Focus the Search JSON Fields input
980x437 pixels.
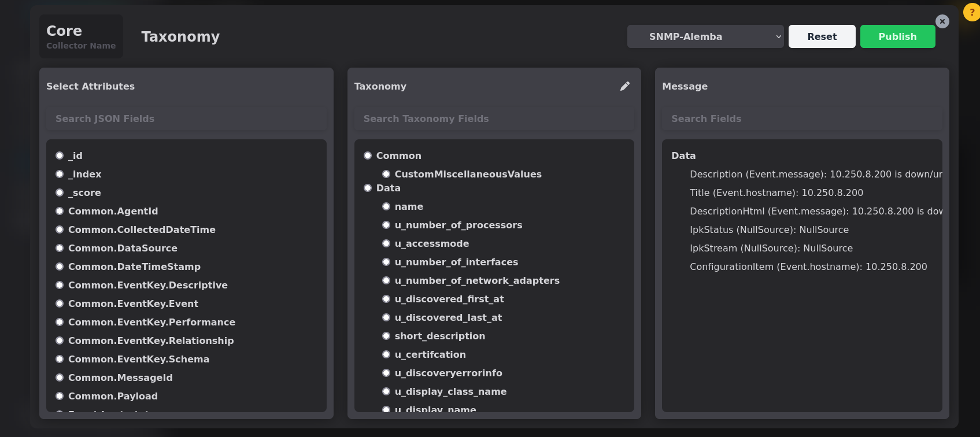click(x=186, y=118)
